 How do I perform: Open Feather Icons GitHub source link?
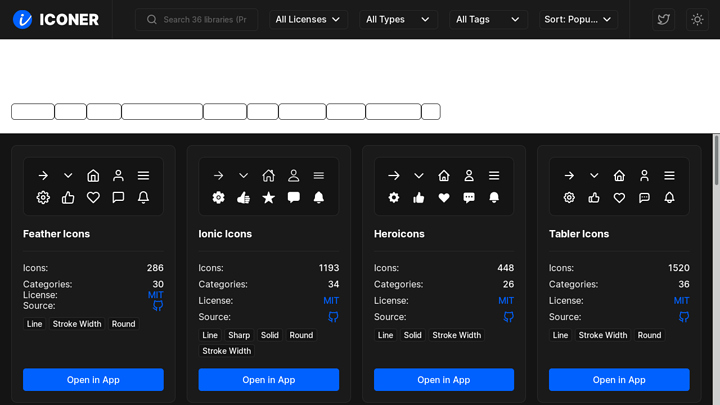coord(158,306)
